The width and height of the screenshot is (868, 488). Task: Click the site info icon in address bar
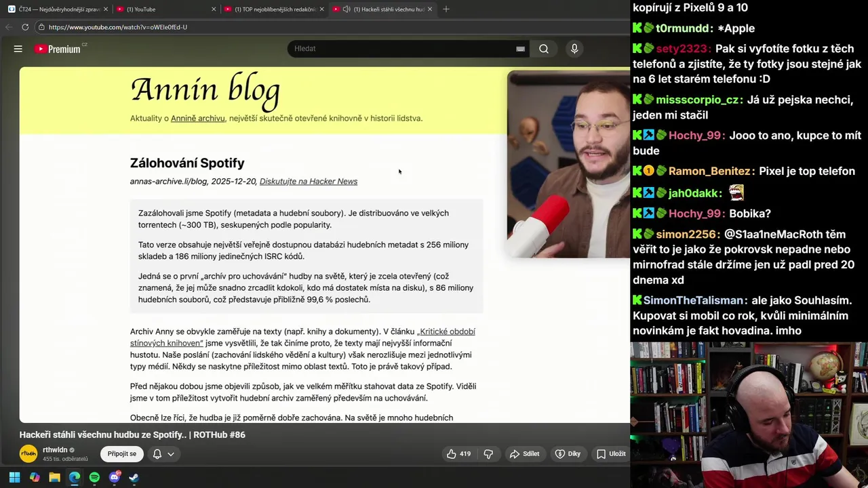tap(41, 27)
